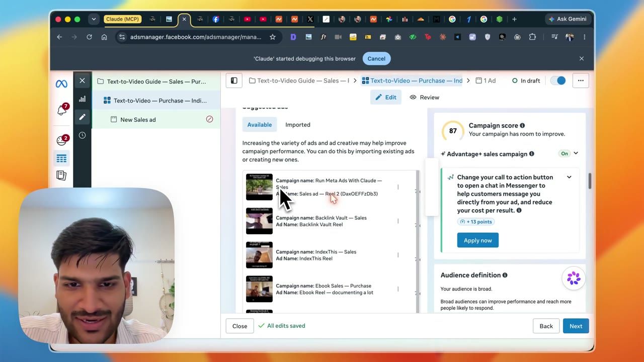Toggle the campaign on/off switch
Screen dimensions: 644x362
point(558,80)
